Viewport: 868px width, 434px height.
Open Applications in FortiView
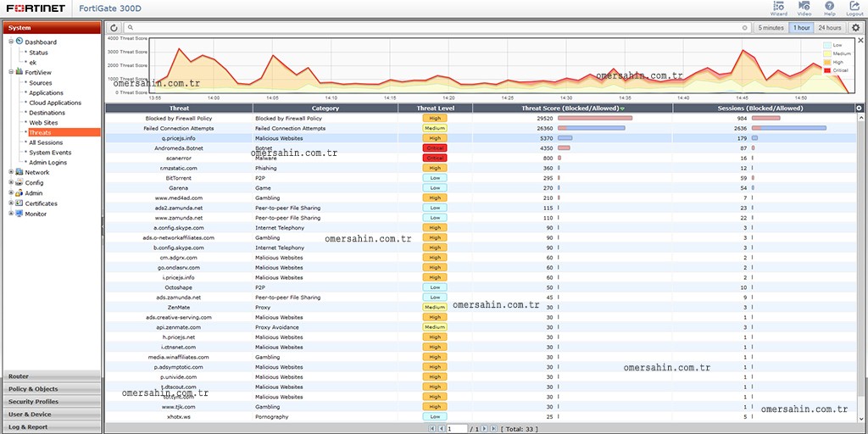(46, 93)
